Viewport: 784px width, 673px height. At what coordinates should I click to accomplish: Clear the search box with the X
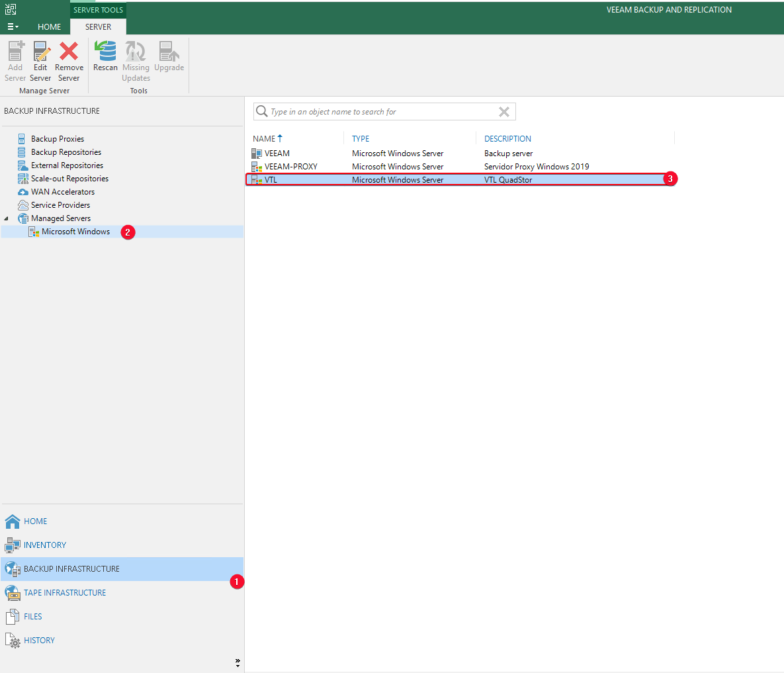(504, 111)
